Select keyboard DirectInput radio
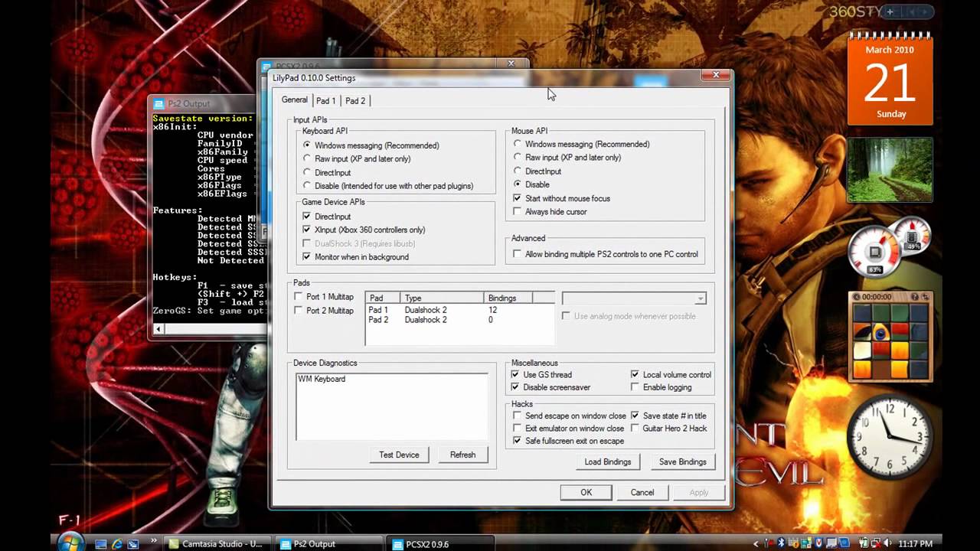The width and height of the screenshot is (980, 551). (326, 172)
